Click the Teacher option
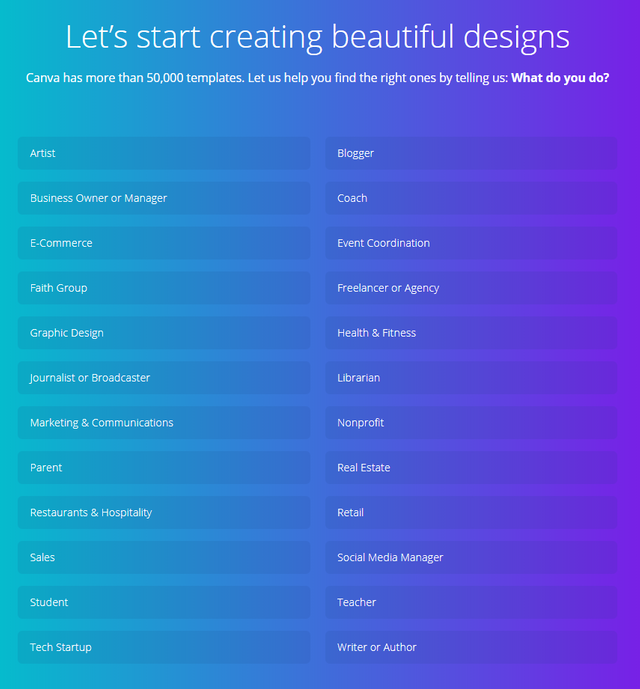This screenshot has height=689, width=640. (x=471, y=602)
